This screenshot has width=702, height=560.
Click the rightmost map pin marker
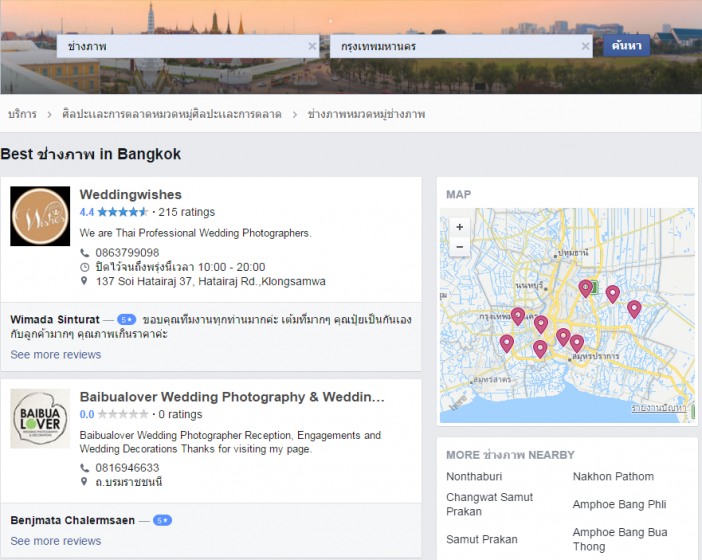[x=634, y=308]
